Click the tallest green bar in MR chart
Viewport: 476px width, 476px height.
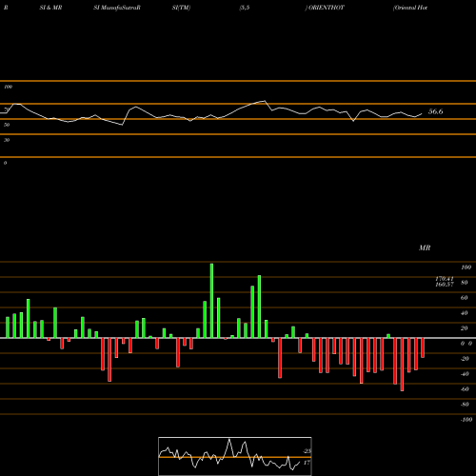(211, 301)
